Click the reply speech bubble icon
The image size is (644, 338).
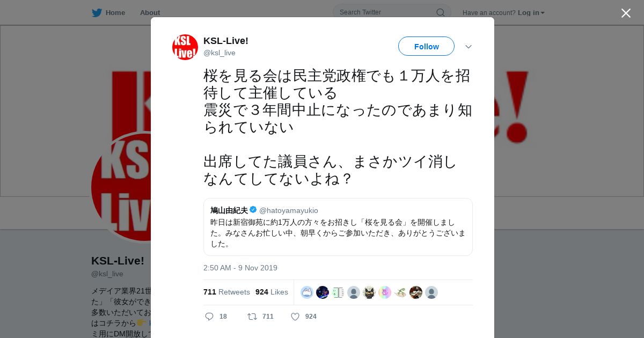click(x=209, y=317)
